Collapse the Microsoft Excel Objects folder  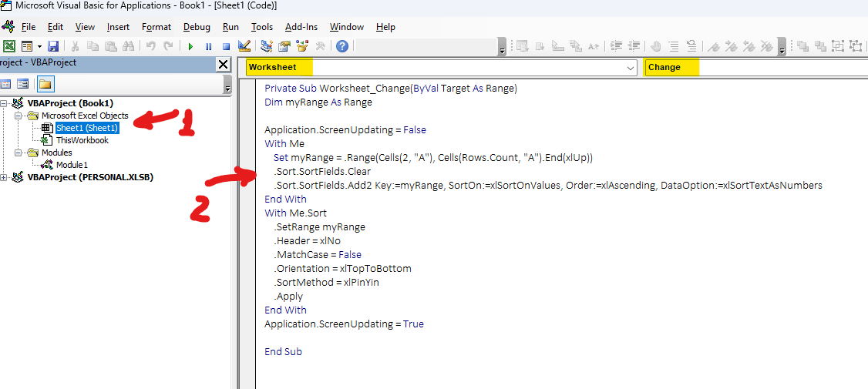click(18, 116)
